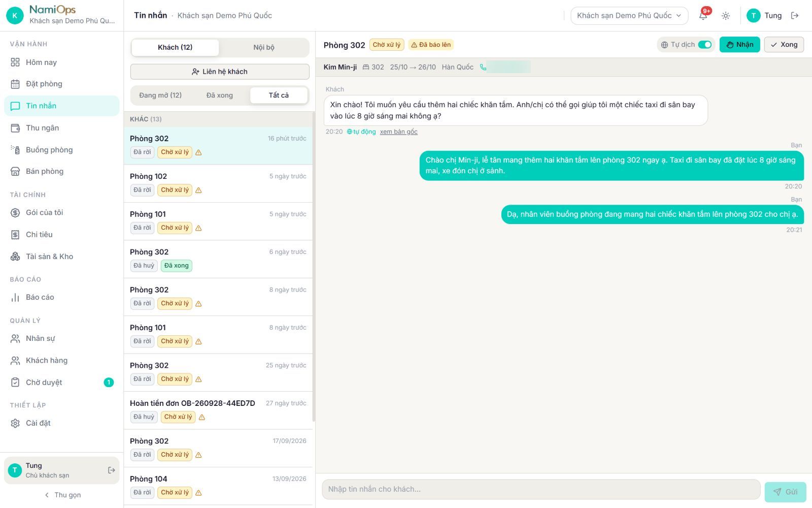Open Hôm nay in the sidebar

click(x=62, y=62)
